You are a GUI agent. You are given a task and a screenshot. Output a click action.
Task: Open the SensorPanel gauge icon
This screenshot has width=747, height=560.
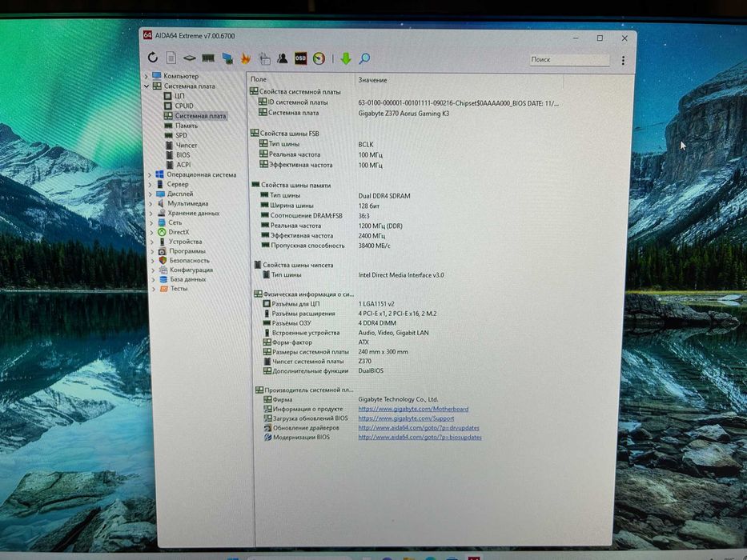[319, 58]
